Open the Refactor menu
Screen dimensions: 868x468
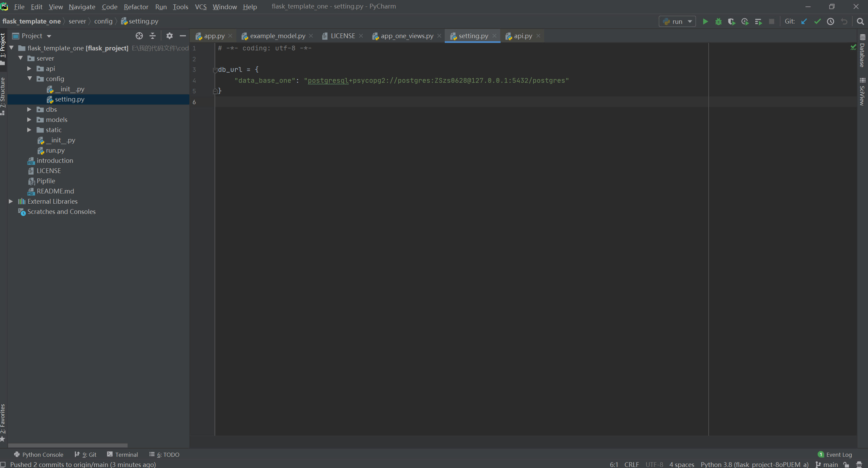136,7
